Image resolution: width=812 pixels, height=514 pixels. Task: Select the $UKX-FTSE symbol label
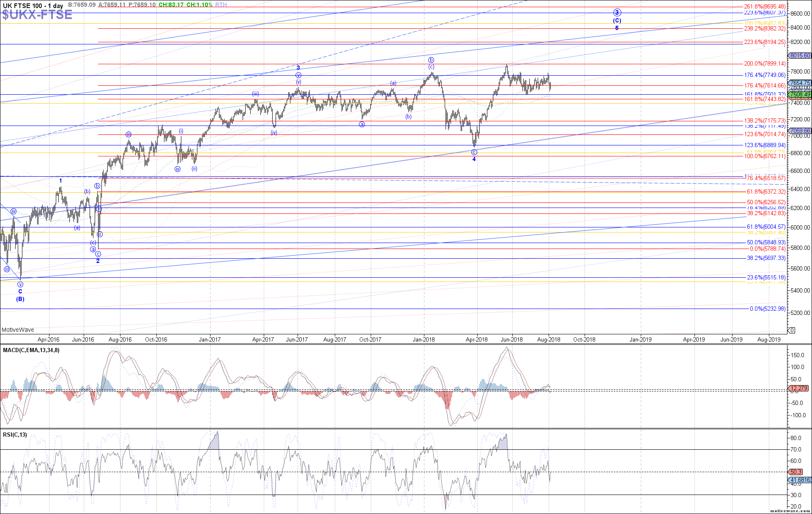[37, 15]
